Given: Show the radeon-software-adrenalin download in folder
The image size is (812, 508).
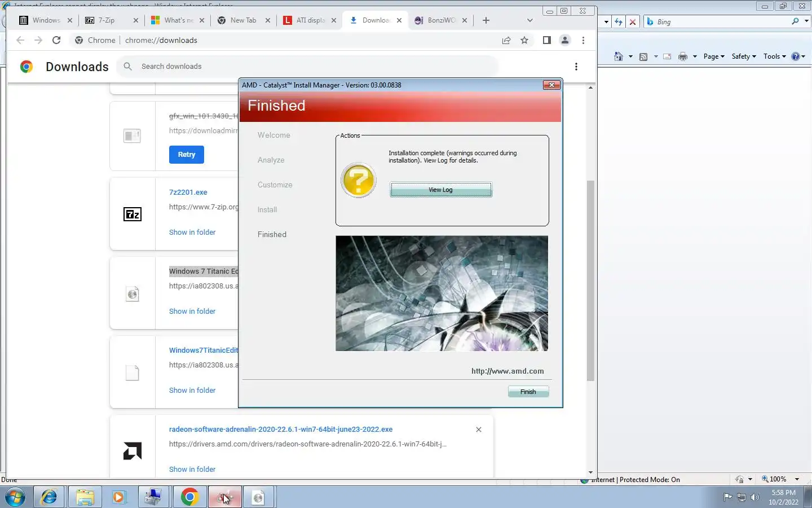Looking at the screenshot, I should tap(192, 469).
